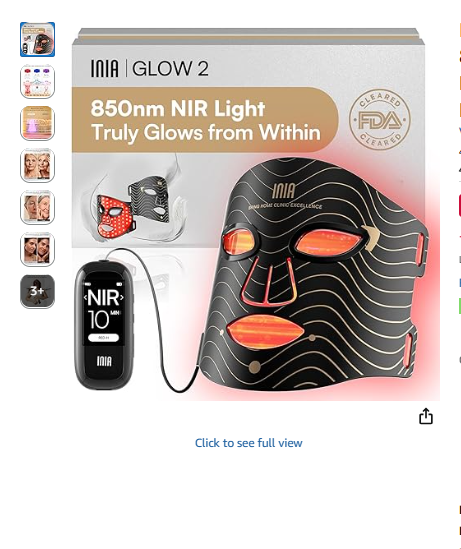Open the 'Click to see full view' link

(249, 443)
